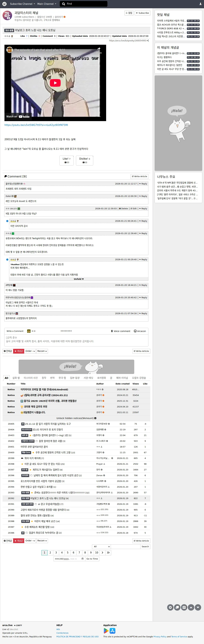Switch to the 폐허·리미널 category tab

[x=122, y=378]
